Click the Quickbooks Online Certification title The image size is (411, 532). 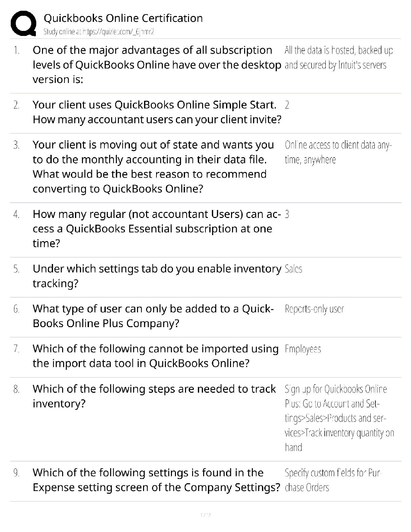(123, 18)
